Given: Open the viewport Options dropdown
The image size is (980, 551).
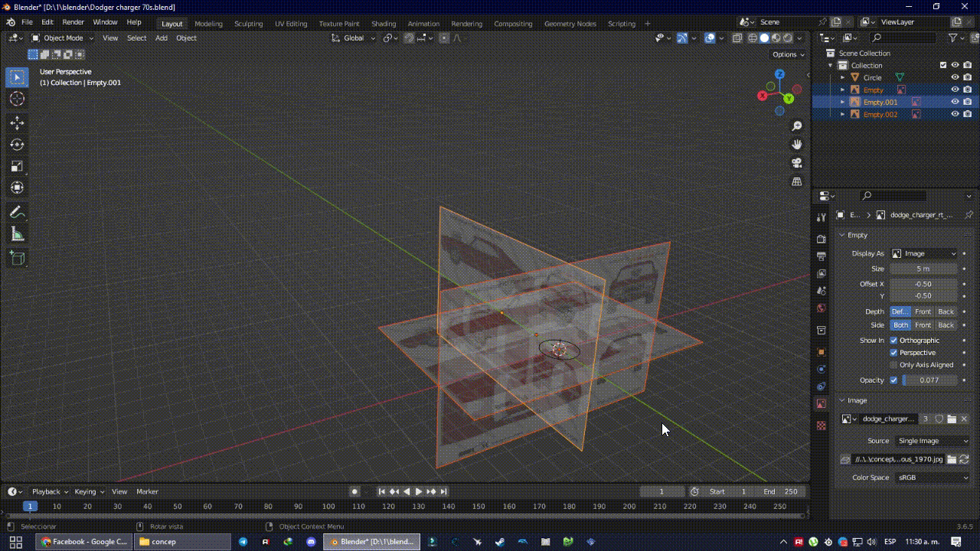Looking at the screenshot, I should 788,54.
